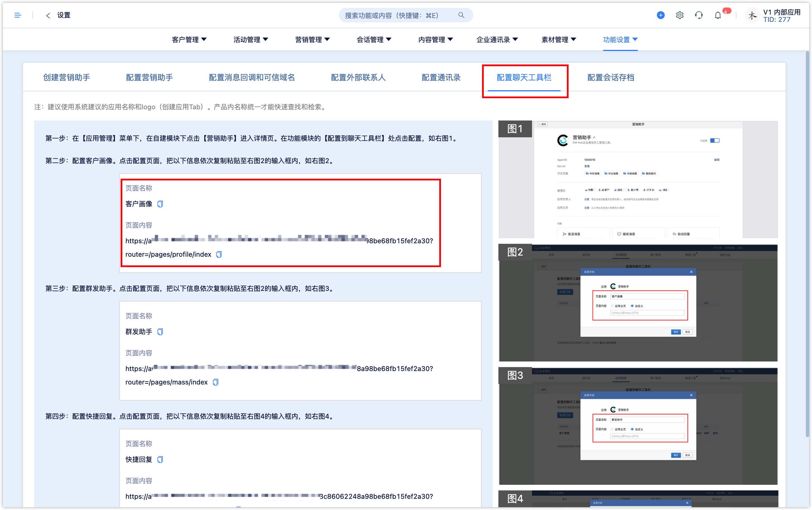Click the page vertical scrollbar
Screen dimensions: 812x510
tap(807, 244)
